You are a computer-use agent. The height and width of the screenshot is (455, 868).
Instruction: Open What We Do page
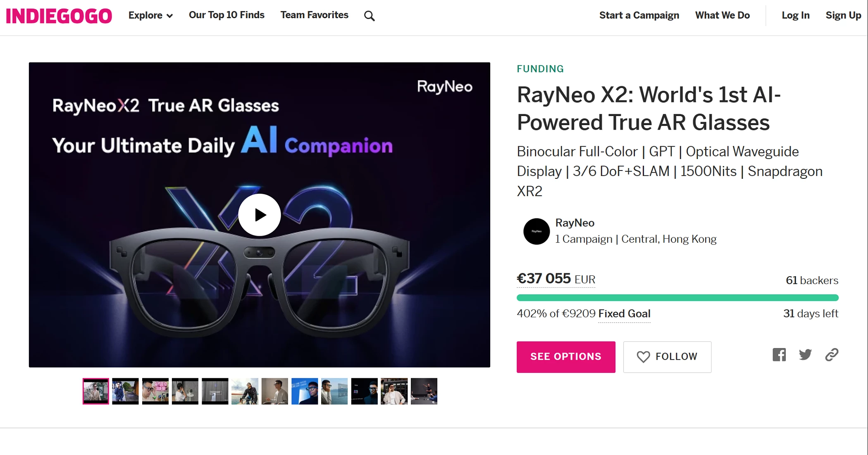[x=722, y=16]
